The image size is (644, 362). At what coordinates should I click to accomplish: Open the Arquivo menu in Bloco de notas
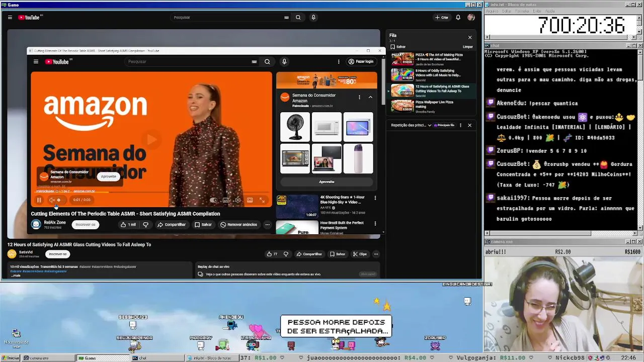coord(492,11)
